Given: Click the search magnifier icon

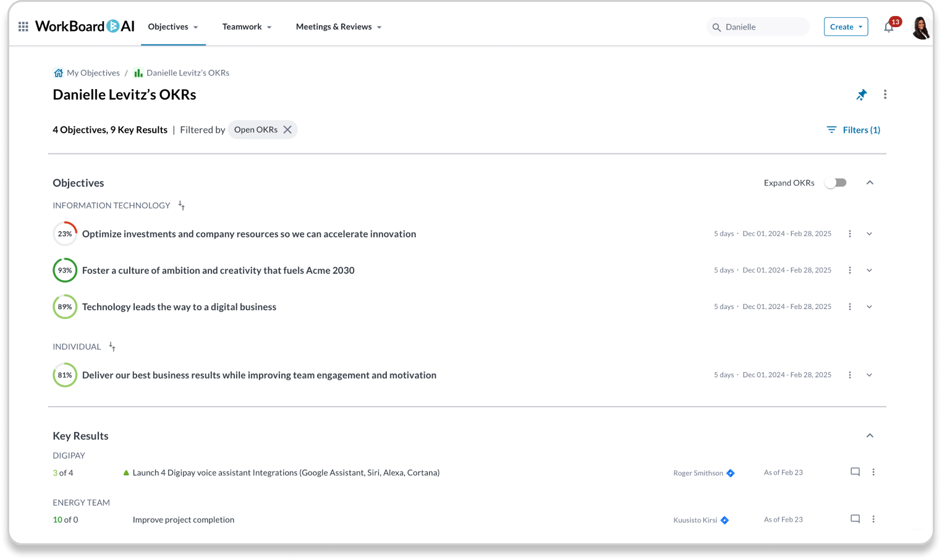Looking at the screenshot, I should click(x=716, y=27).
